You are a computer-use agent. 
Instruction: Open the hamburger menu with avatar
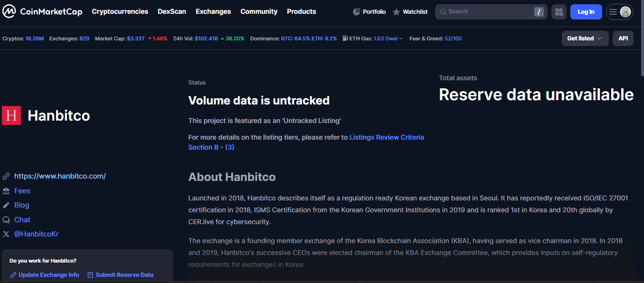(x=619, y=12)
